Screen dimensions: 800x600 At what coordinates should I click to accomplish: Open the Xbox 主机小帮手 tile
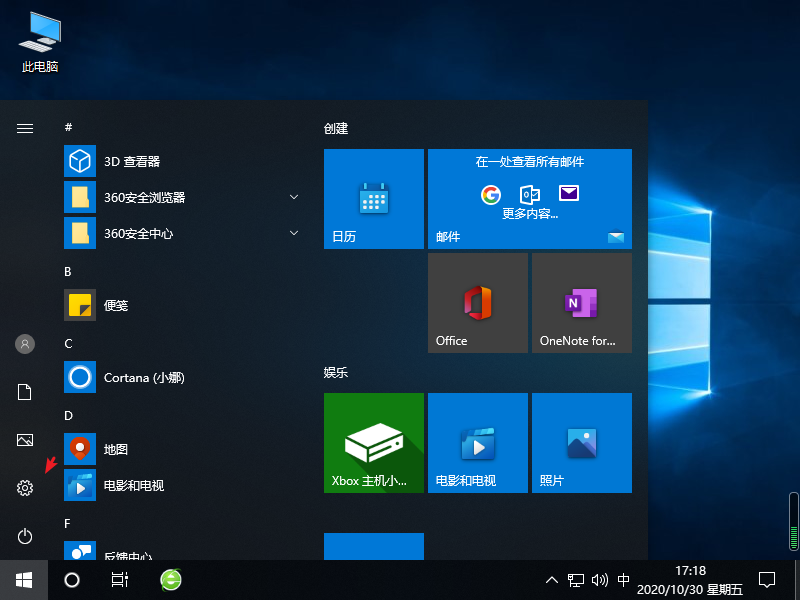pos(373,443)
